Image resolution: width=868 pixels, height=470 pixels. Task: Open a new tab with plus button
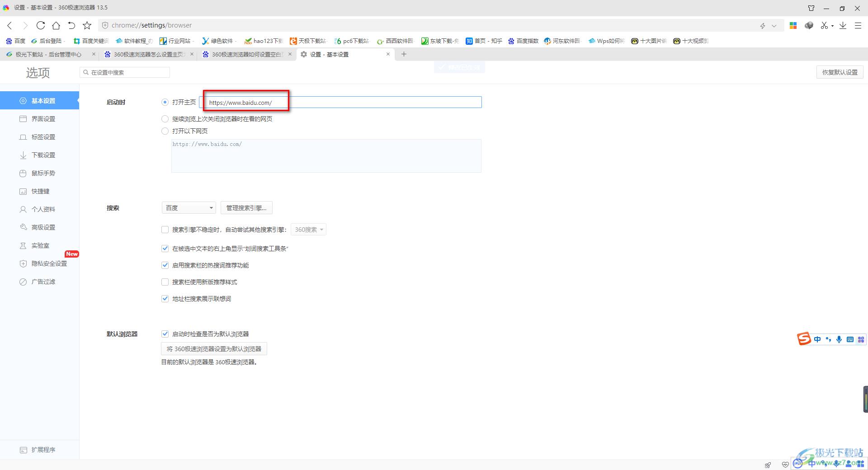pyautogui.click(x=404, y=54)
